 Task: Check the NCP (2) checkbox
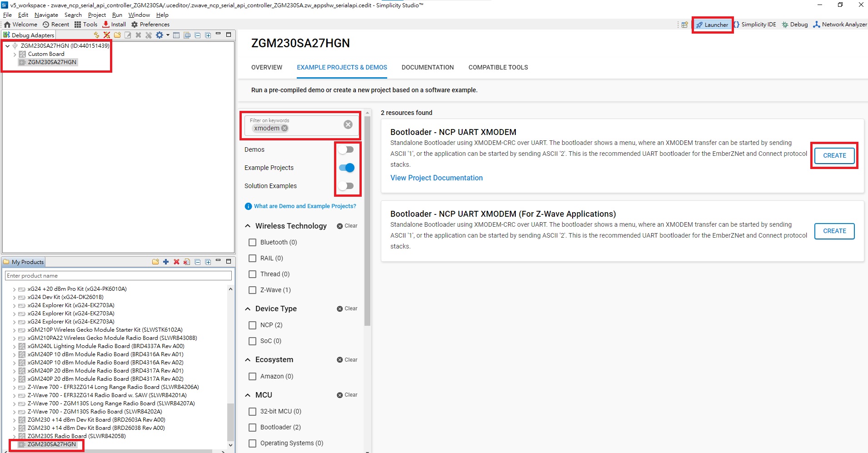(x=253, y=325)
